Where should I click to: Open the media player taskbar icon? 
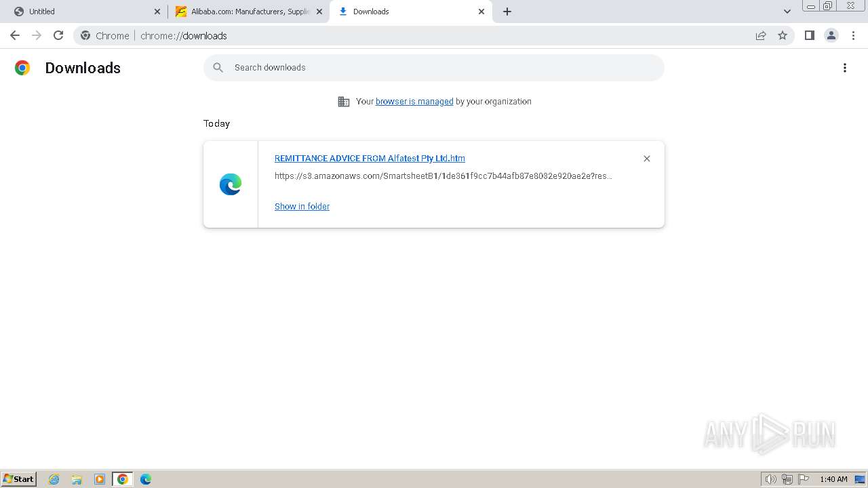coord(100,479)
